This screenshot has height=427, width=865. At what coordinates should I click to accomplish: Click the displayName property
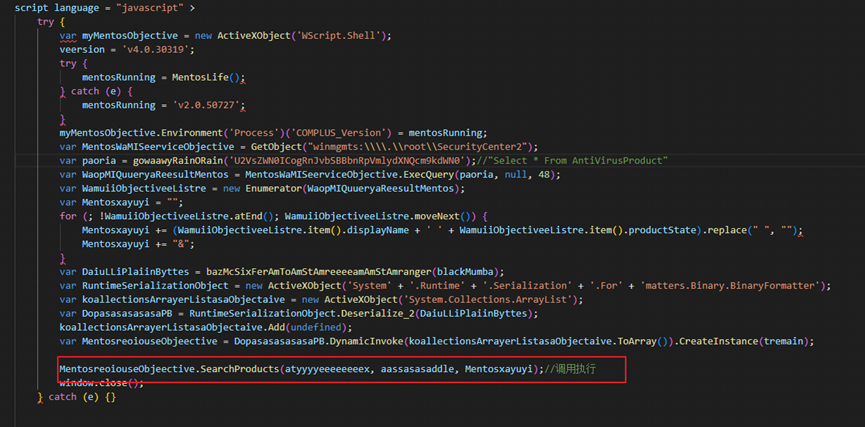(380, 229)
